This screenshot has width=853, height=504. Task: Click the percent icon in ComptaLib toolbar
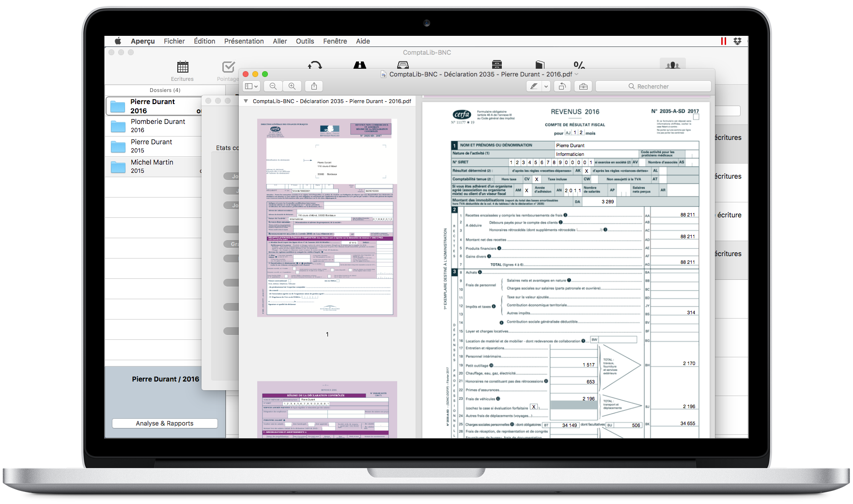point(579,65)
